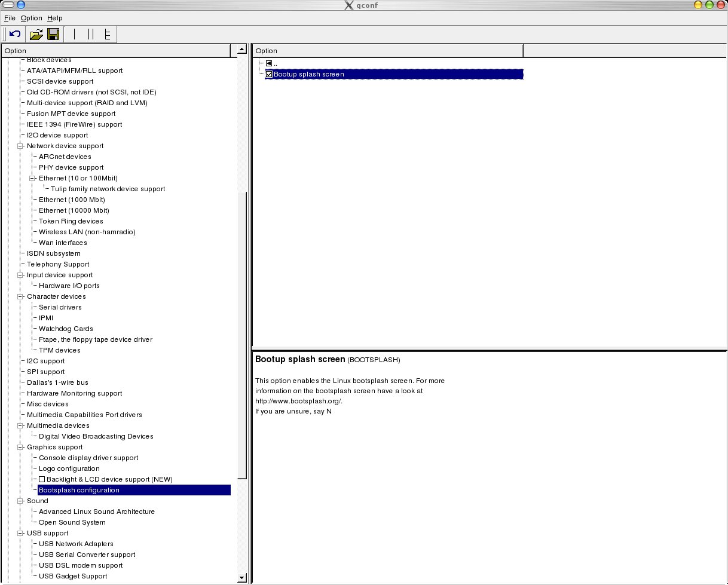This screenshot has width=728, height=585.
Task: Select Logo configuration in the tree
Action: click(x=69, y=468)
